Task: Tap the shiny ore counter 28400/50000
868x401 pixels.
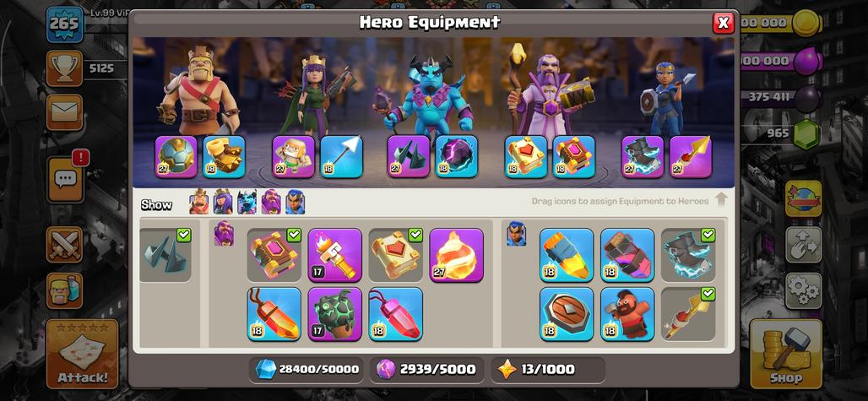Action: click(x=307, y=370)
